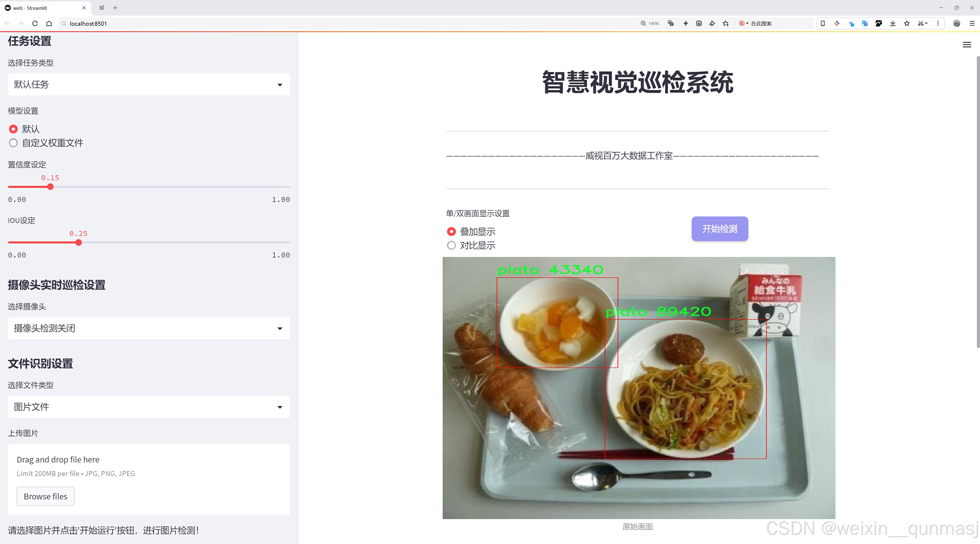Click the translate page icon in address bar
Image resolution: width=980 pixels, height=544 pixels.
tap(671, 24)
